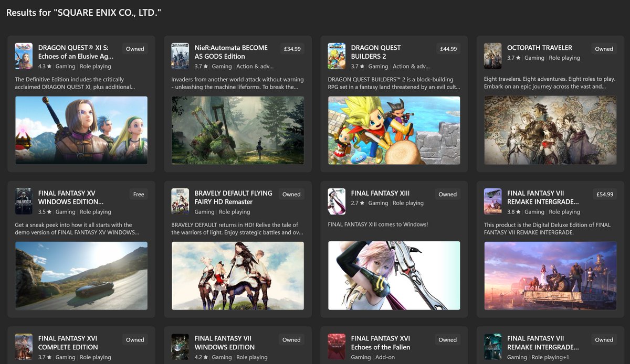Click title FINAL FANTASY XVI COMPLETE EDITION

69,342
